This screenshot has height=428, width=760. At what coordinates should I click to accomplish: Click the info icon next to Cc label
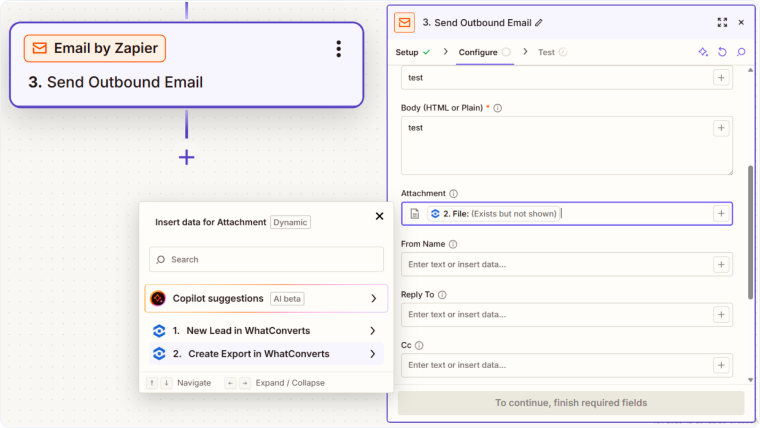(x=419, y=346)
